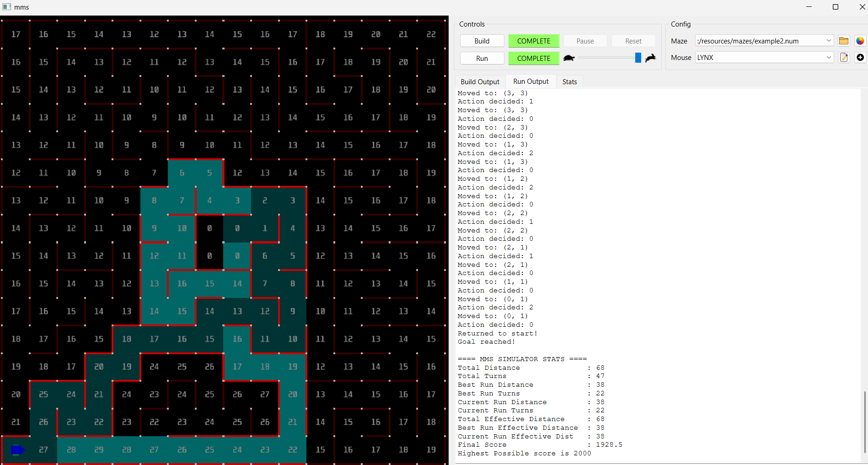This screenshot has height=465, width=868.
Task: Click the mms application icon in titlebar
Action: click(6, 7)
